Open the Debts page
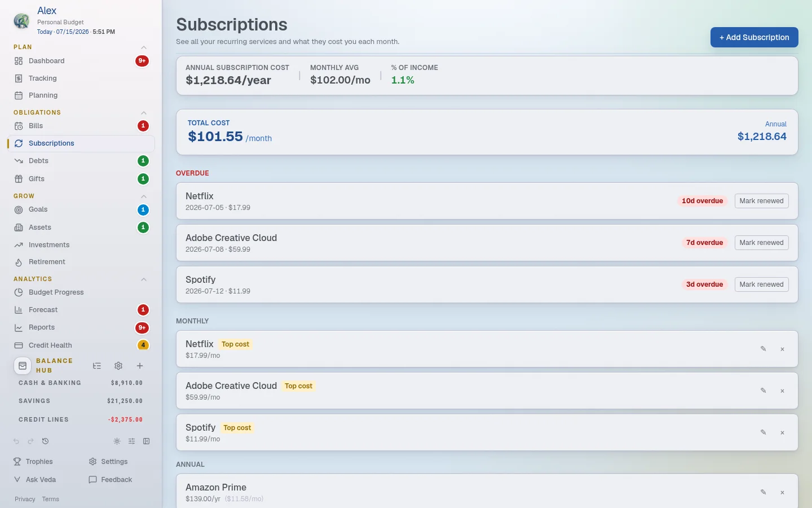The width and height of the screenshot is (812, 508). [81, 161]
